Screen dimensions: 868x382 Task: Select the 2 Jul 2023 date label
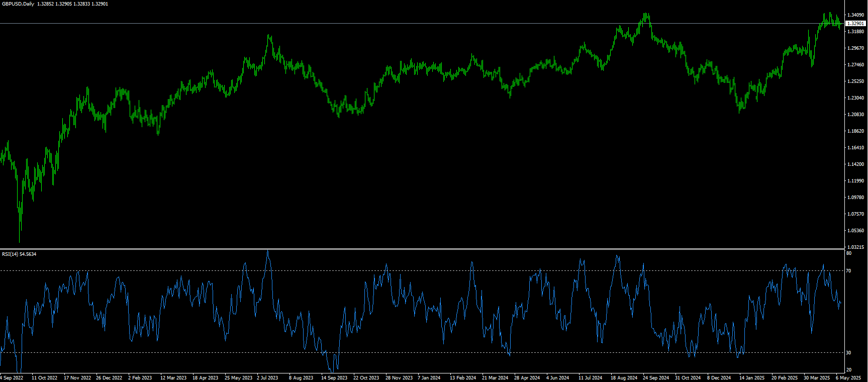[267, 378]
